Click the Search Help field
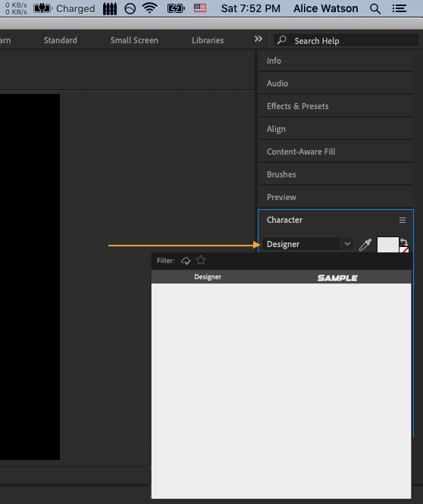Screen dimensions: 423x504 pyautogui.click(x=346, y=40)
